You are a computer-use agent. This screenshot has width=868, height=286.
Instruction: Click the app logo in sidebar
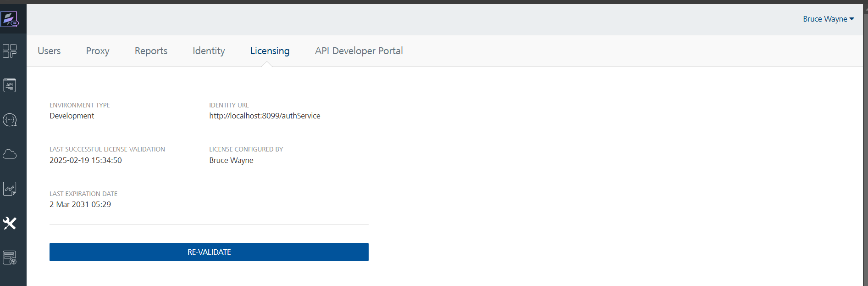(x=10, y=19)
